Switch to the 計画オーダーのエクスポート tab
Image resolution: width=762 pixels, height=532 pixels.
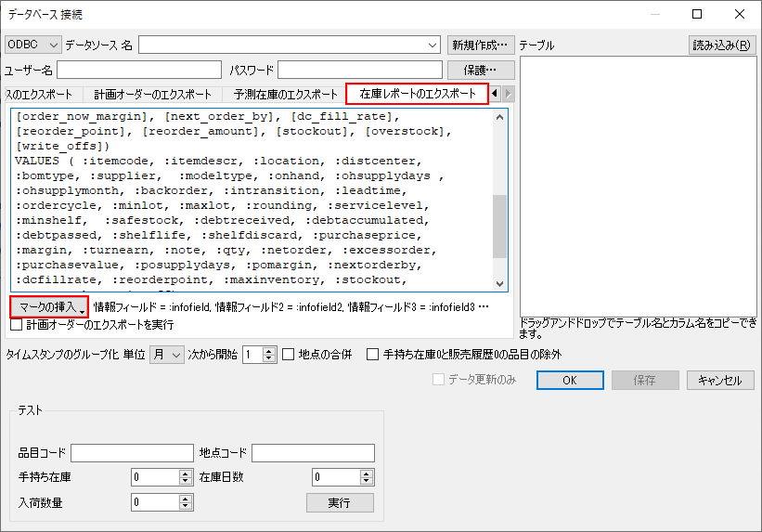click(153, 95)
